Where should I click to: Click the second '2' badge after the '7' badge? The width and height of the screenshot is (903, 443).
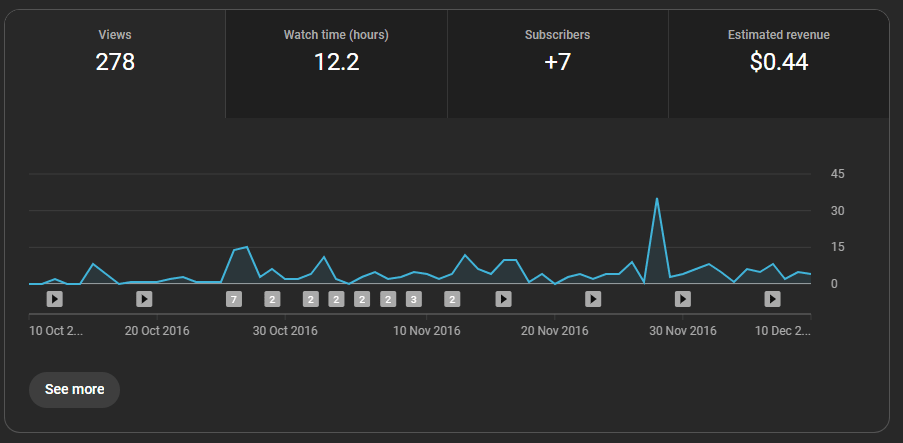tap(310, 299)
